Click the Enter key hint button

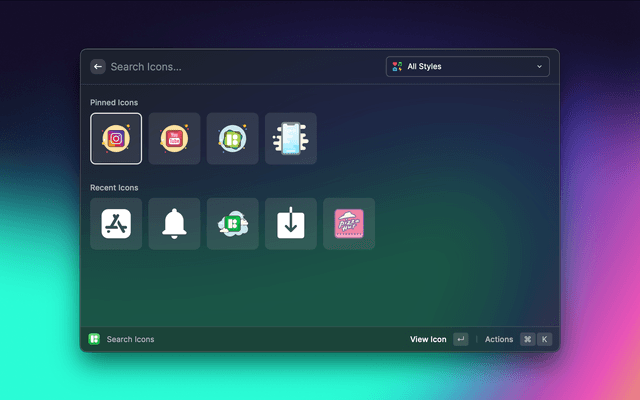[460, 340]
